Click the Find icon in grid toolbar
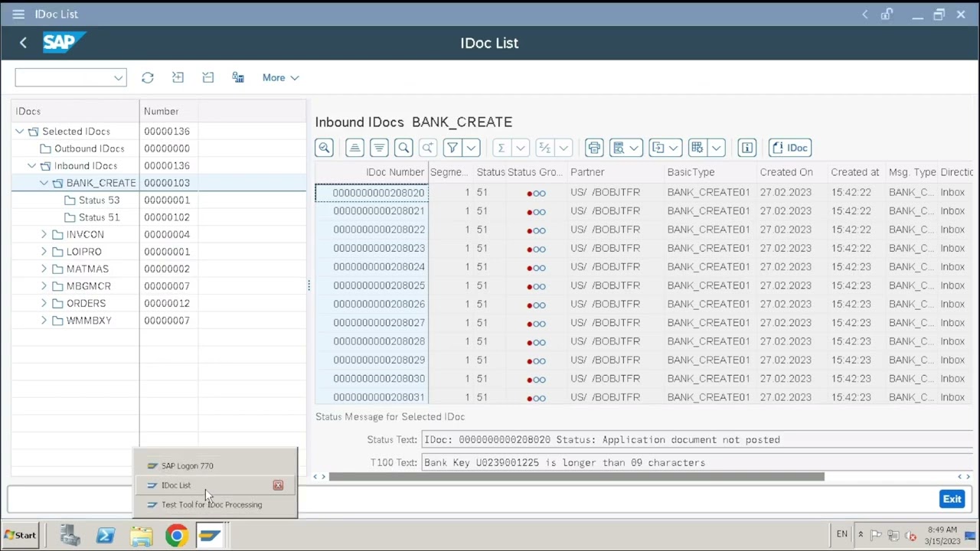980x551 pixels. (403, 148)
